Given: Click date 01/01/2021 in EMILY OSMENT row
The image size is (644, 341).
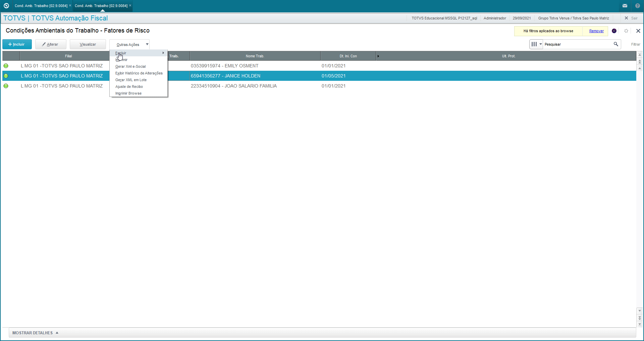Looking at the screenshot, I should click(333, 66).
